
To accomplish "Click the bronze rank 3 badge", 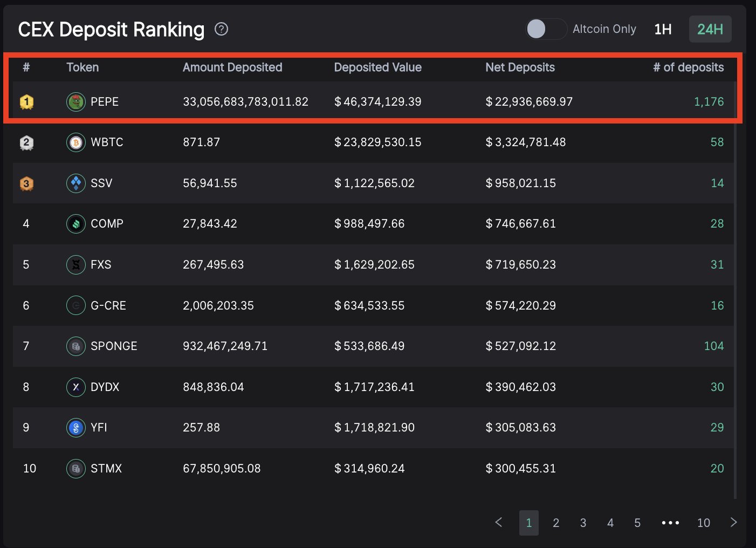I will tap(26, 183).
